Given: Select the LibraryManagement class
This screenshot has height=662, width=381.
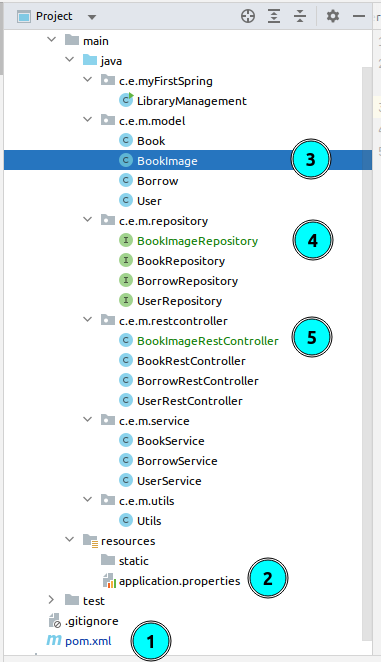Looking at the screenshot, I should click(x=192, y=101).
